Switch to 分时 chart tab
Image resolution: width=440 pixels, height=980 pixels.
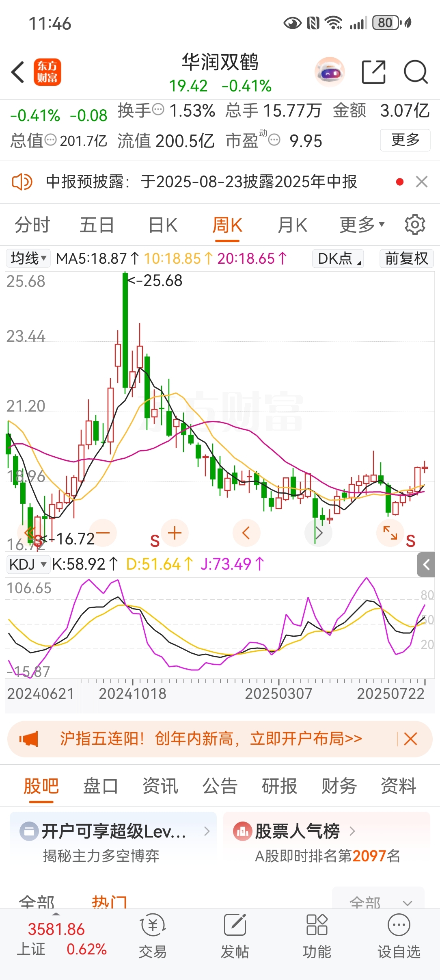[32, 225]
